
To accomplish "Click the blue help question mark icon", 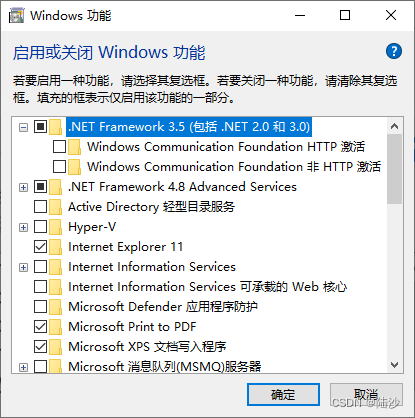I will pyautogui.click(x=394, y=51).
